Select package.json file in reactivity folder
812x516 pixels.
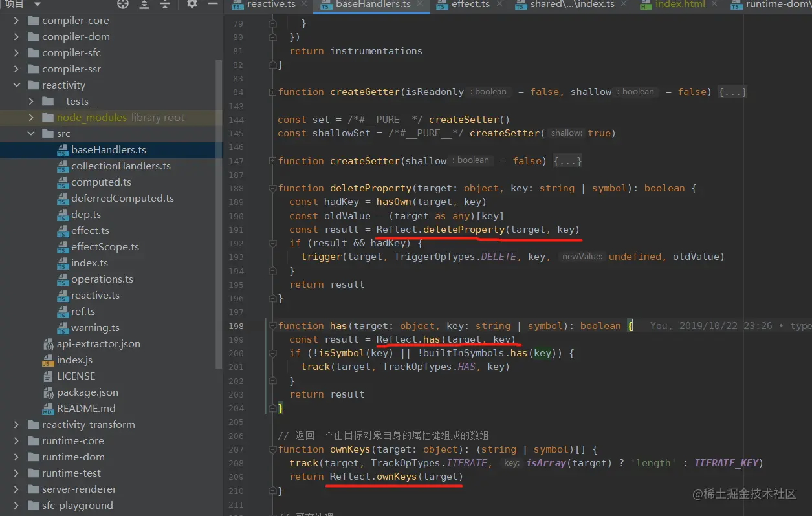pyautogui.click(x=87, y=392)
